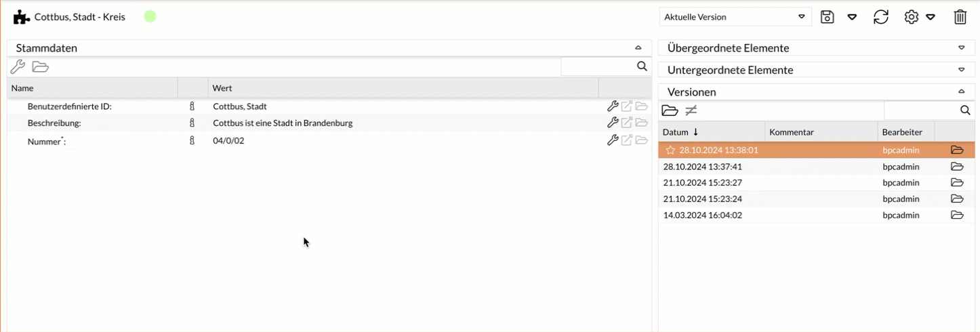
Task: Click the info icon beside Nummer
Action: pos(192,141)
